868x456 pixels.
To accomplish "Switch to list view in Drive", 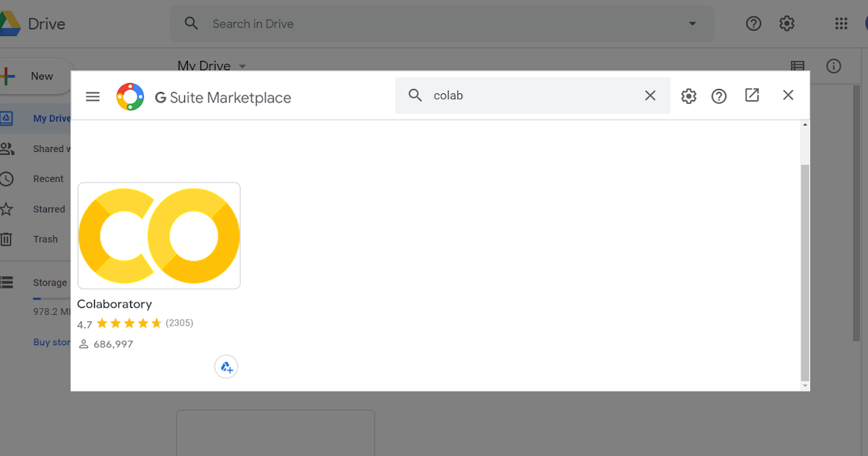I will pos(797,66).
